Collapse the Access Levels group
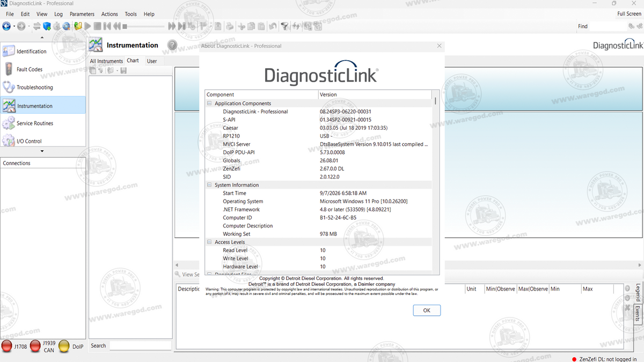Screen dimensions: 644x362 pos(209,242)
